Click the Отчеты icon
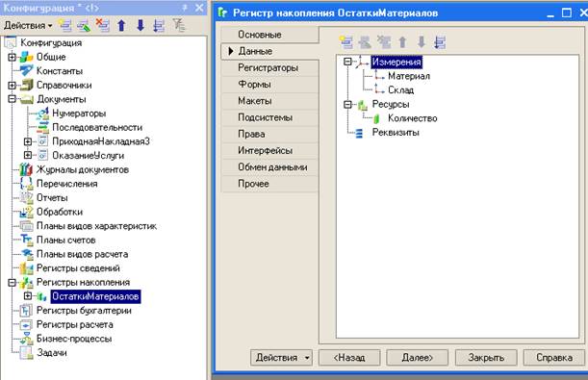 26,198
